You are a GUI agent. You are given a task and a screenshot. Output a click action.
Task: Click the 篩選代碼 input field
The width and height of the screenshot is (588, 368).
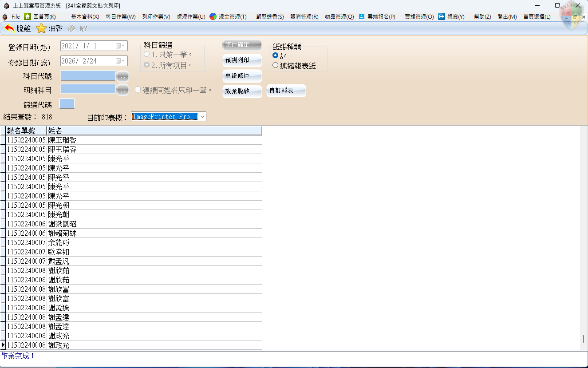67,104
